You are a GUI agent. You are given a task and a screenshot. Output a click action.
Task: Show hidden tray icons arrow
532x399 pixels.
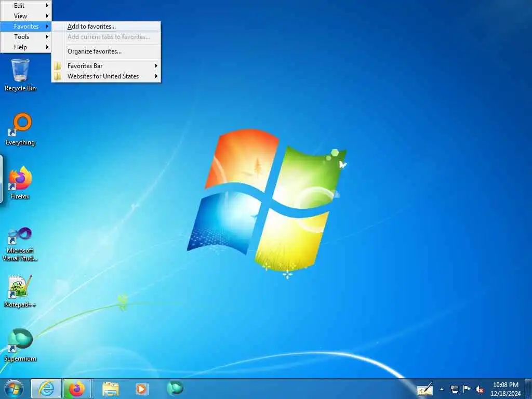point(442,389)
